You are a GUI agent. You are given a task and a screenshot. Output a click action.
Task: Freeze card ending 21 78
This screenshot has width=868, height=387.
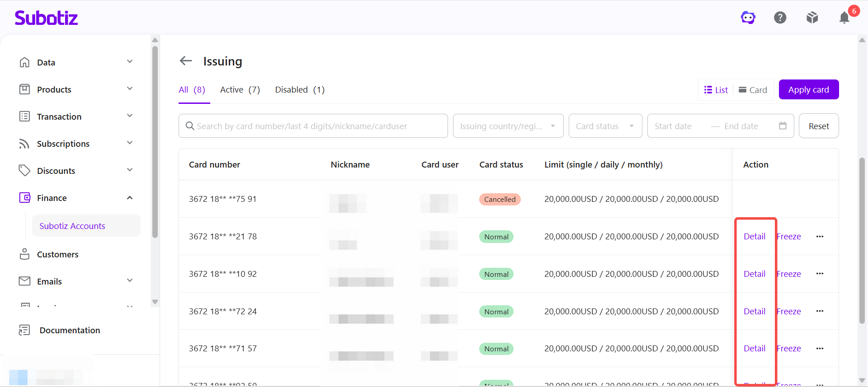click(x=789, y=236)
